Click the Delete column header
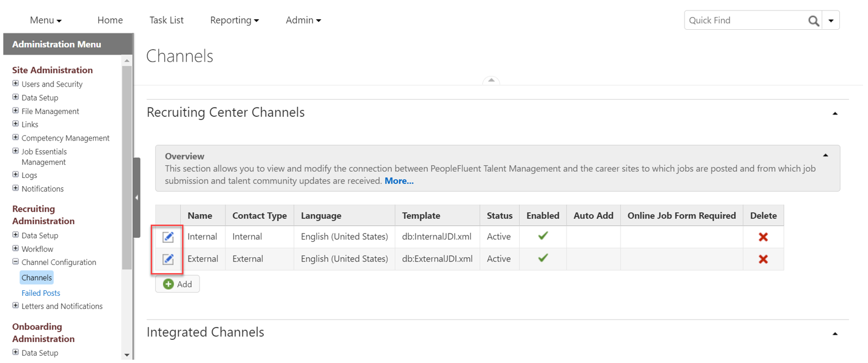 click(763, 216)
